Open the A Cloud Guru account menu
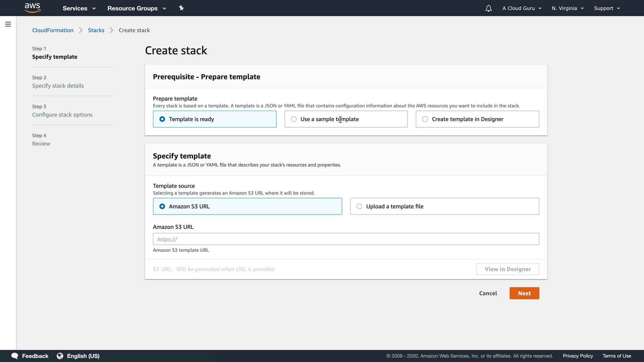The image size is (644, 362). [x=522, y=8]
